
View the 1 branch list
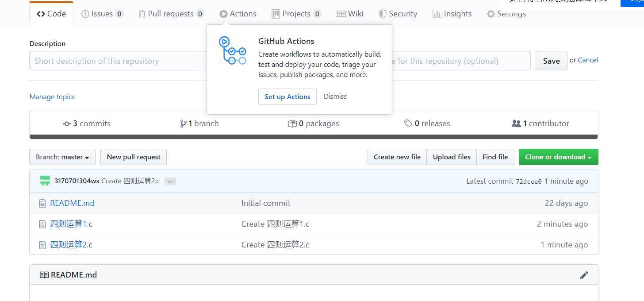199,123
